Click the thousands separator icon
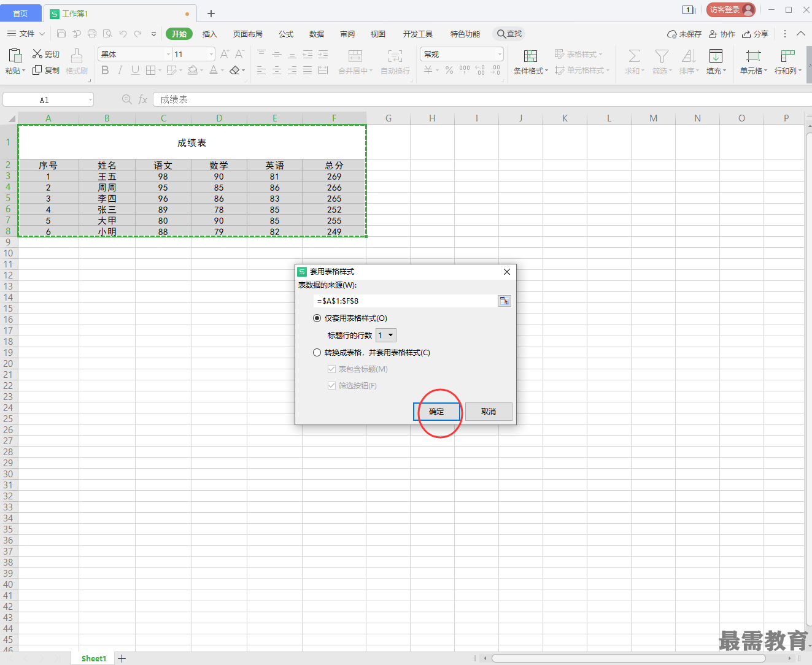 (x=465, y=70)
